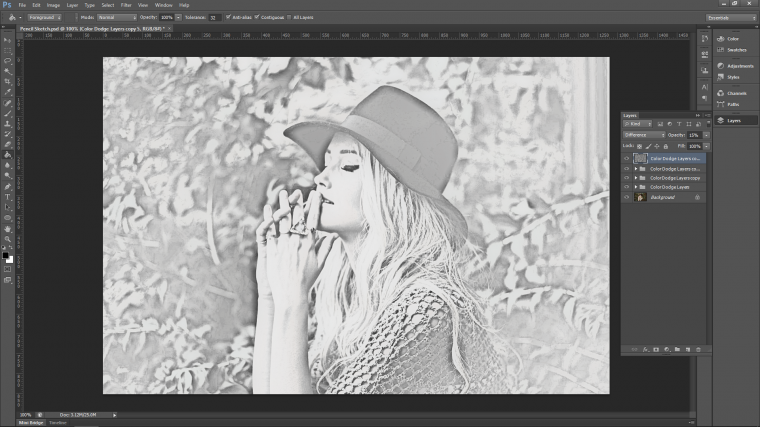
Task: Toggle lock all padlock icon
Action: coord(666,146)
